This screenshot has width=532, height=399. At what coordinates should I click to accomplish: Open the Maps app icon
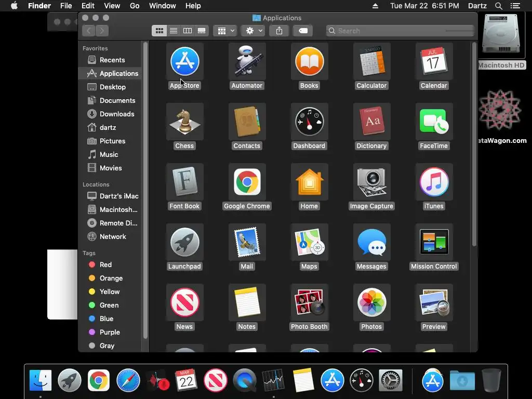click(x=309, y=242)
